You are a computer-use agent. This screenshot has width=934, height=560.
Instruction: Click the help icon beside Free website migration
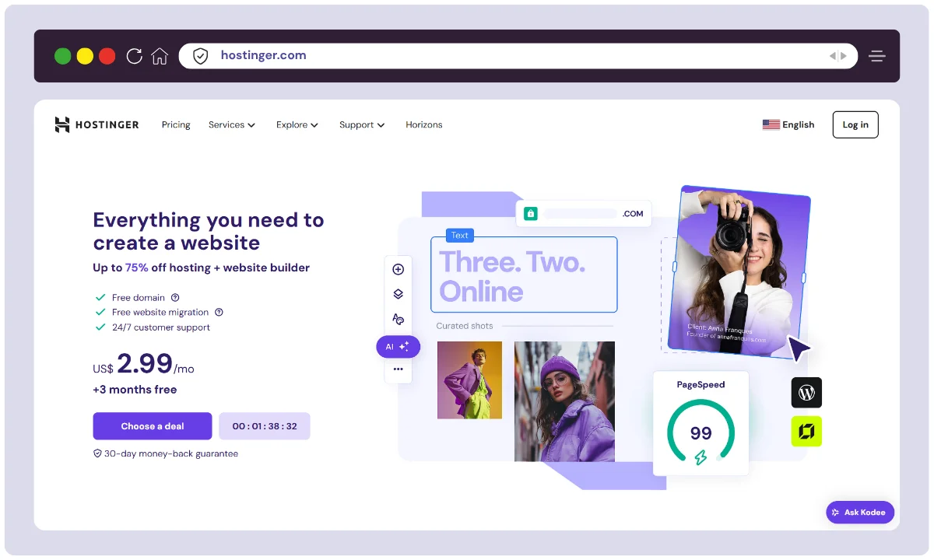coord(219,312)
